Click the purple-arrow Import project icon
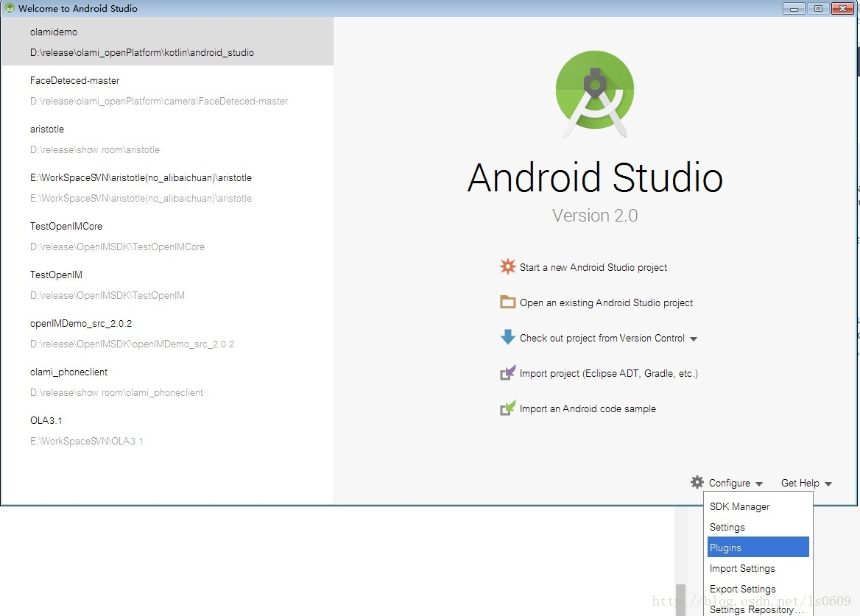This screenshot has height=616, width=860. click(x=508, y=372)
